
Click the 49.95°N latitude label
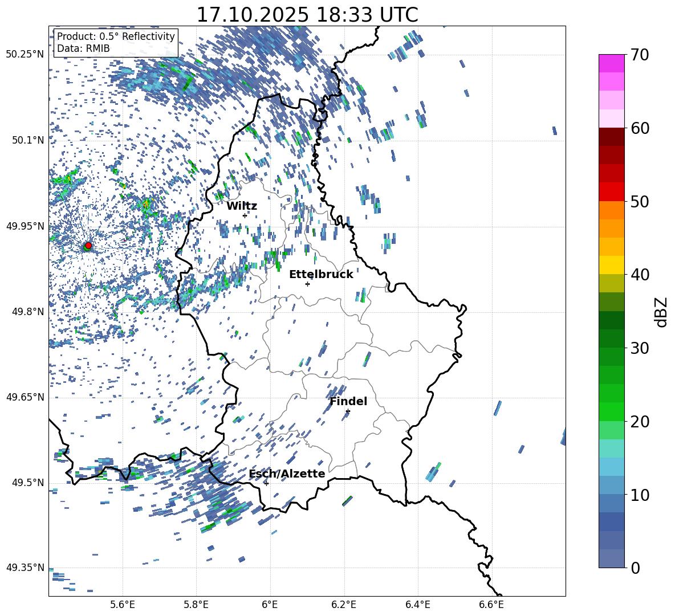point(25,226)
